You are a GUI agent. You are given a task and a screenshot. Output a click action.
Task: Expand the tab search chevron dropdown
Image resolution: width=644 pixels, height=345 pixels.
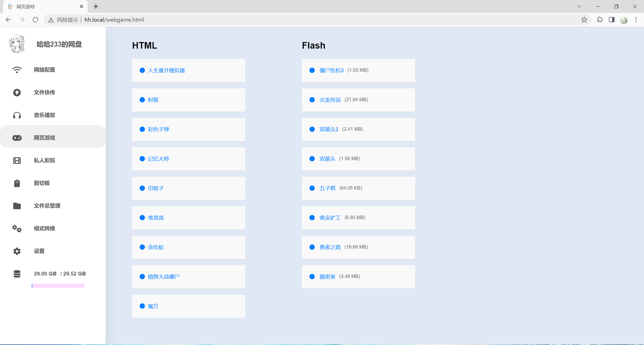tap(579, 7)
